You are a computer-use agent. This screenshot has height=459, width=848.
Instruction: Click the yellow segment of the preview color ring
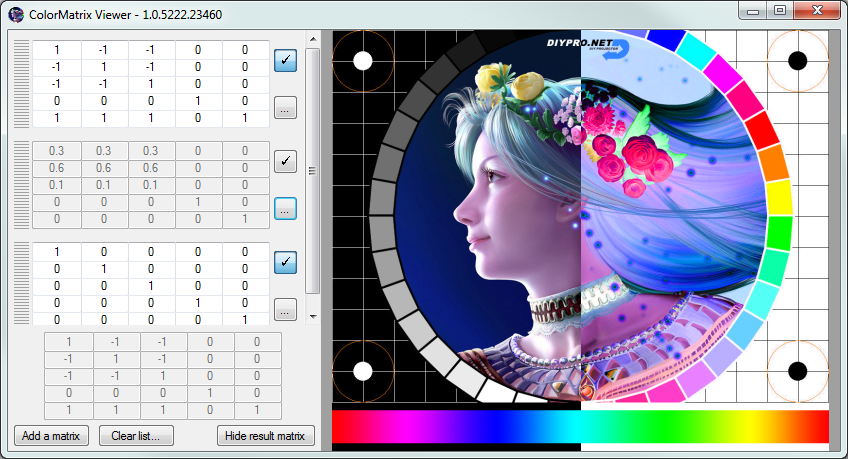point(779,198)
